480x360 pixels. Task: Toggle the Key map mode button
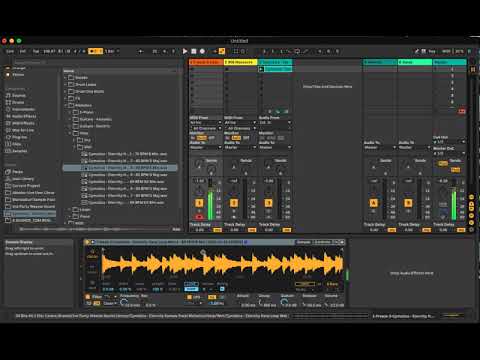pyautogui.click(x=432, y=51)
